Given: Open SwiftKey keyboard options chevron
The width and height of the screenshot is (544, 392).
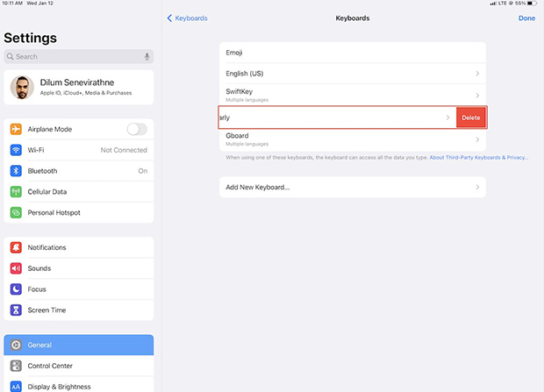Looking at the screenshot, I should [x=477, y=96].
